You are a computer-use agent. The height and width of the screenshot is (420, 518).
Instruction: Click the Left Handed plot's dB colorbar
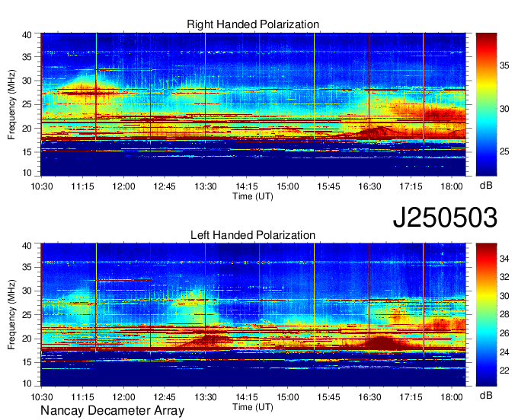tap(486, 315)
